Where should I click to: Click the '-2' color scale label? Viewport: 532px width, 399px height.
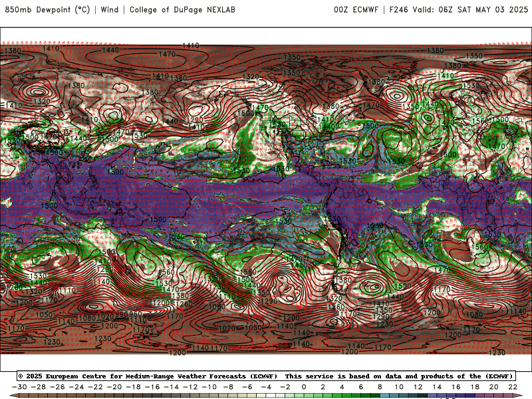click(285, 387)
